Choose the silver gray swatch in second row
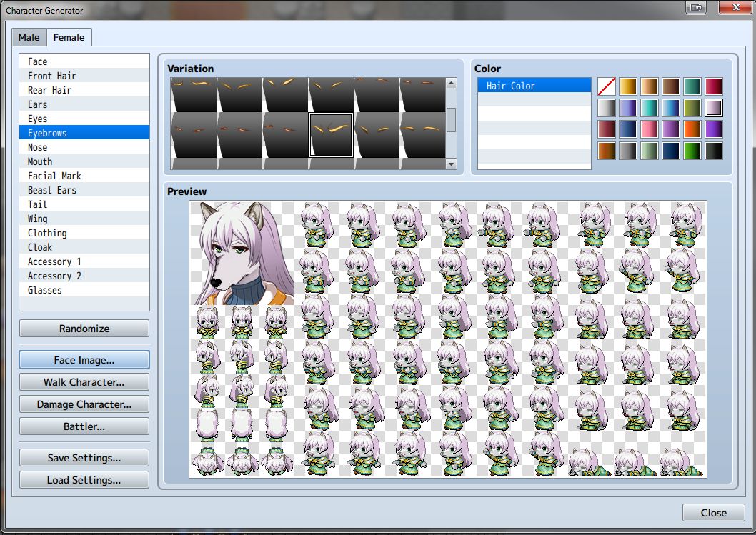The width and height of the screenshot is (756, 535). coord(607,108)
